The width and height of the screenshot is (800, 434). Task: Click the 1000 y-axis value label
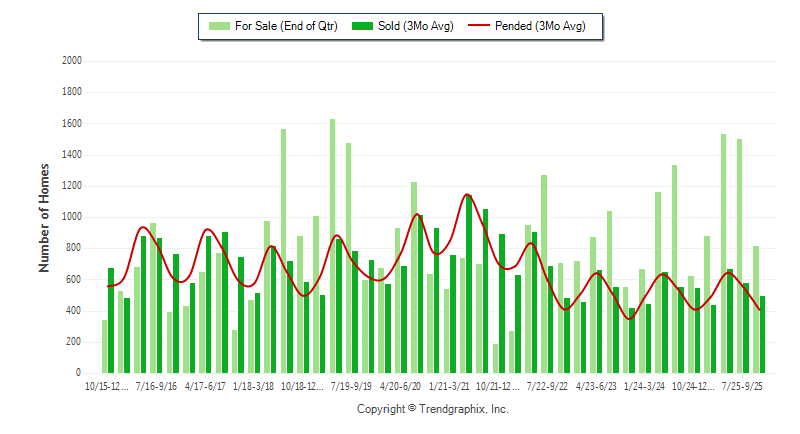[x=72, y=217]
